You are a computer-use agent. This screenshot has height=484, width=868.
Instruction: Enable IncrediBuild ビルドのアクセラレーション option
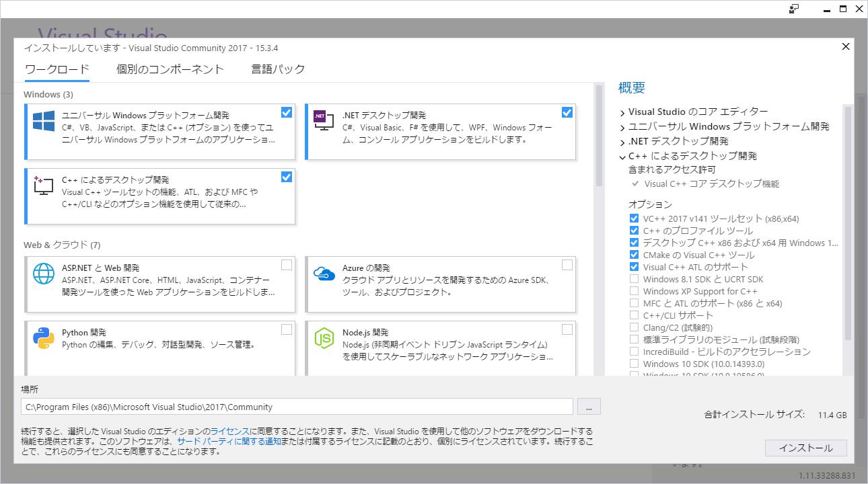634,352
